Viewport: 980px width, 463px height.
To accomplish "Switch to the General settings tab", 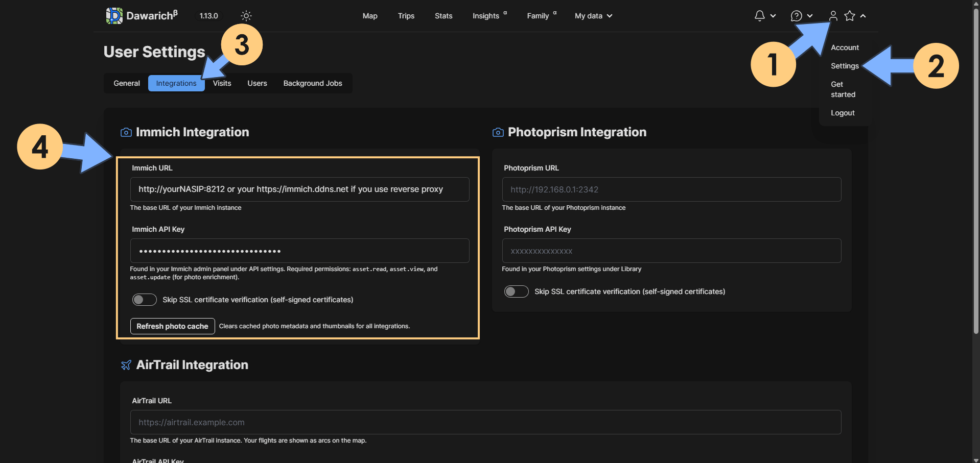I will pyautogui.click(x=127, y=83).
